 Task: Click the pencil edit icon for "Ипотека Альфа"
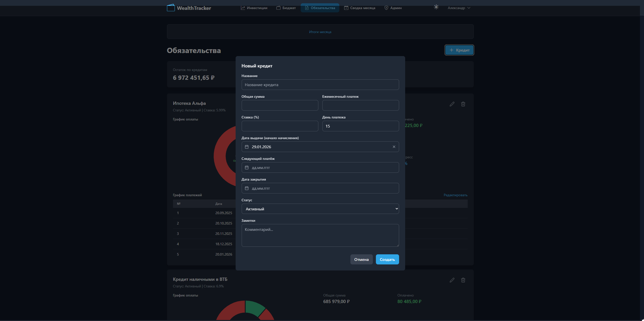tap(452, 104)
